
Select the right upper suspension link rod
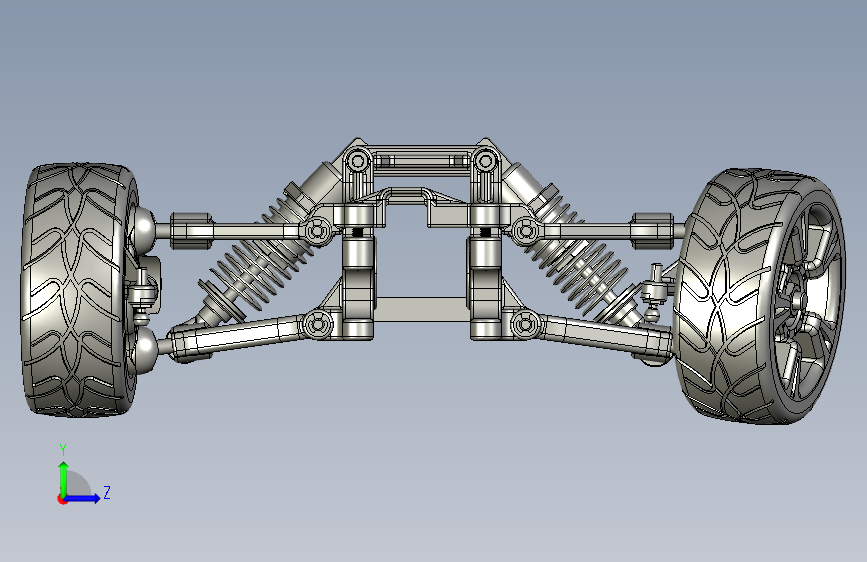pyautogui.click(x=600, y=230)
